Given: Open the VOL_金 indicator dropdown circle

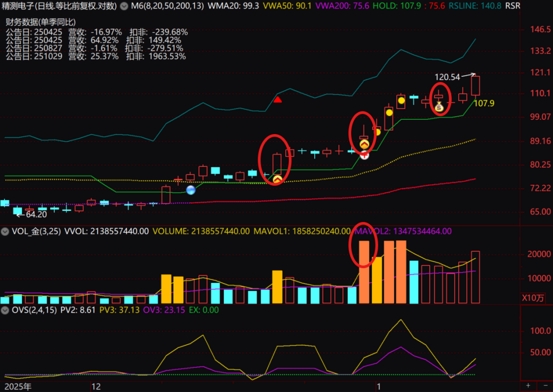Looking at the screenshot, I should click(5, 232).
